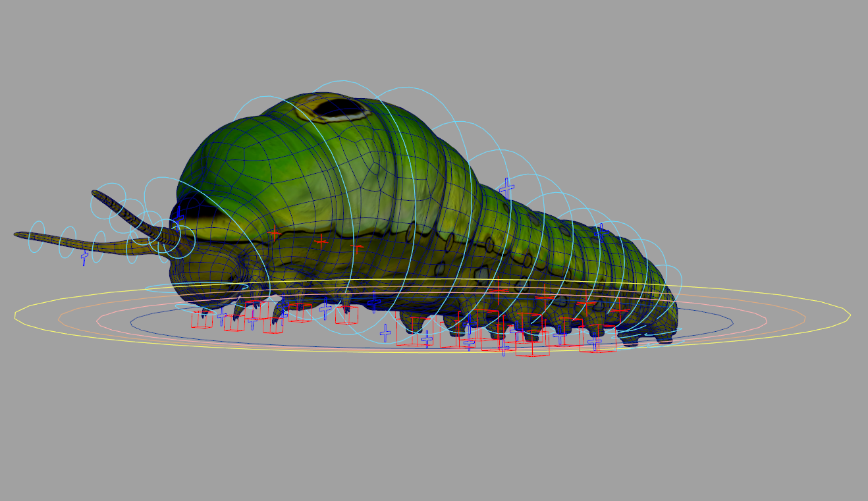The height and width of the screenshot is (501, 868).
Task: Select the pink ground ring control curve
Action: coord(97,321)
